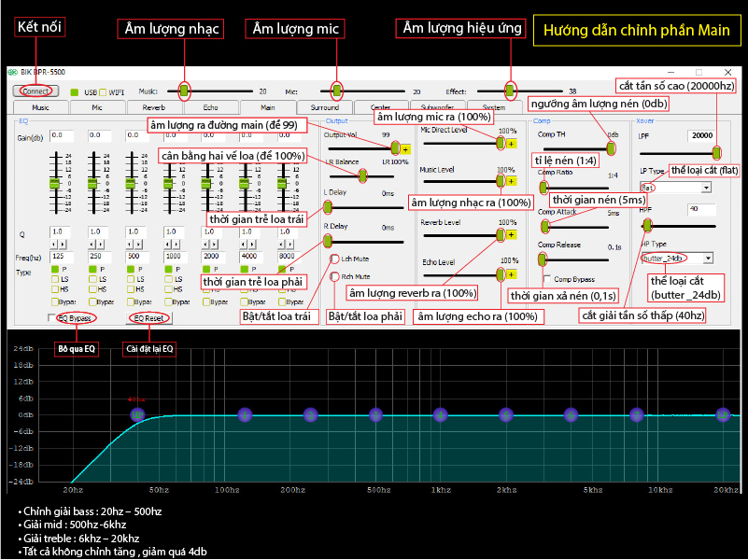Click the Freq field showing 125

(x=62, y=257)
